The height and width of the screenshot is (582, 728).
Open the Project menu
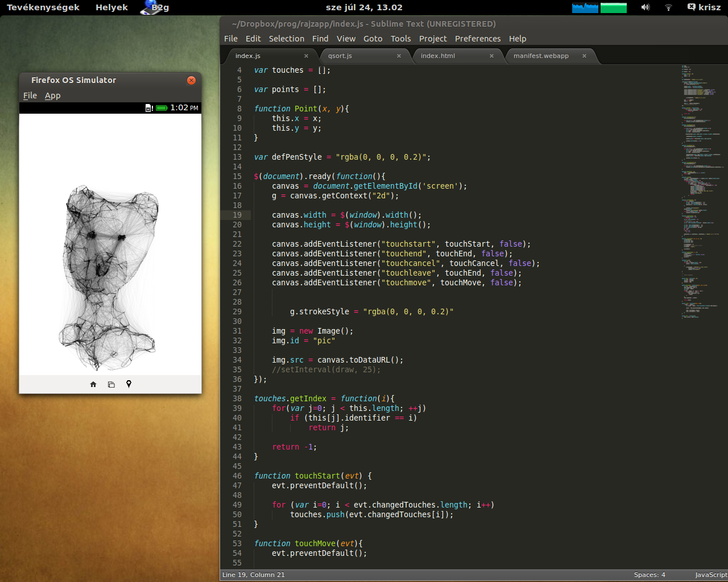[x=433, y=39]
